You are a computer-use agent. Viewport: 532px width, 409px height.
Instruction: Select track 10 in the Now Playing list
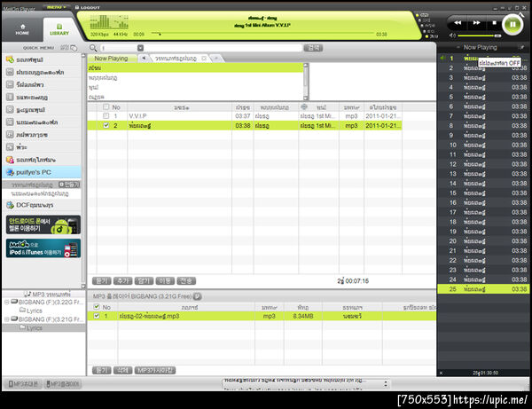(x=483, y=145)
